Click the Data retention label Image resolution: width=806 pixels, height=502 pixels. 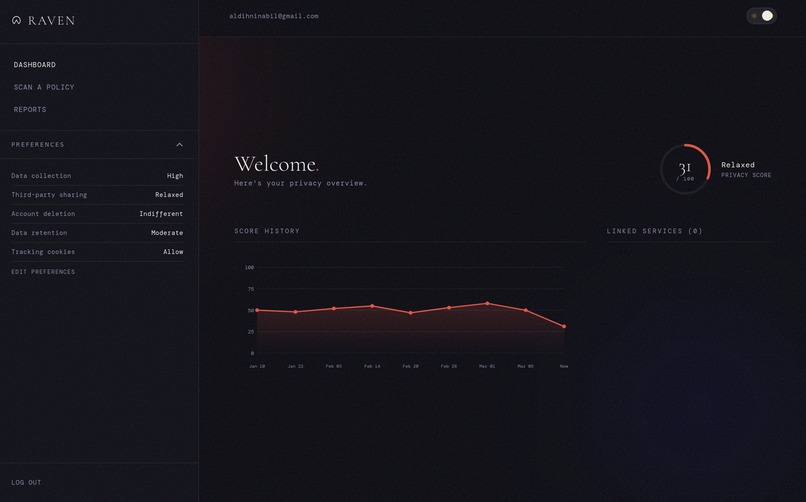(39, 233)
